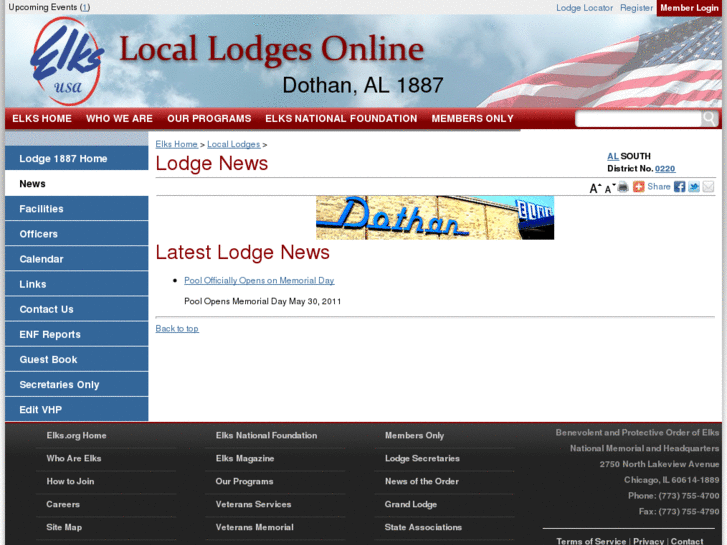Click the Back to top link
The width and height of the screenshot is (727, 545).
tap(177, 328)
